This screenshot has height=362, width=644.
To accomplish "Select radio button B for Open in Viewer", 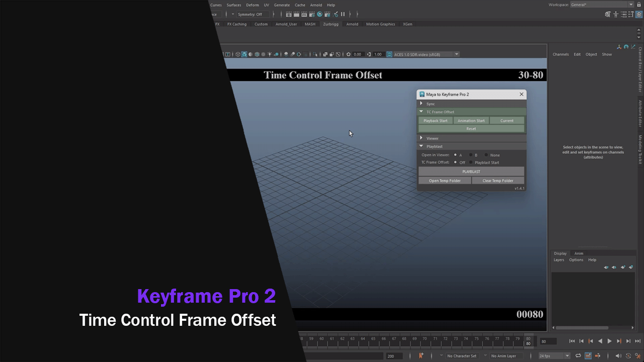I will [471, 155].
